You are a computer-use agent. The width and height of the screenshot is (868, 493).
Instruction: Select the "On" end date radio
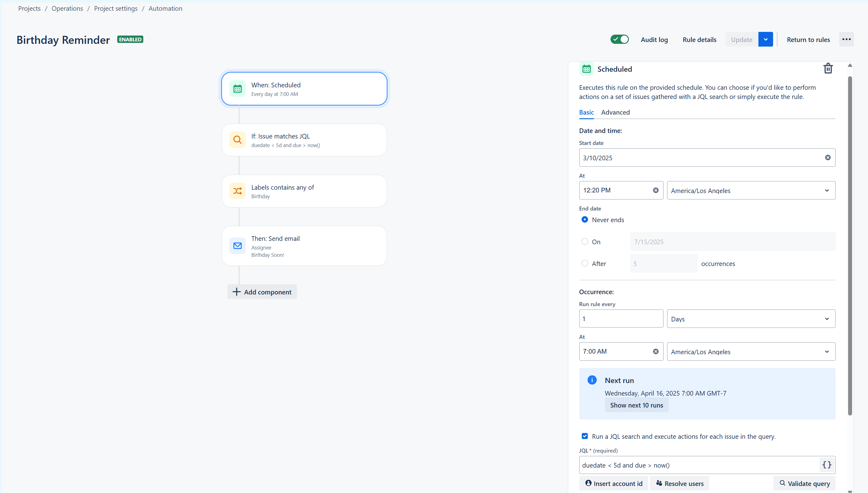(x=584, y=241)
